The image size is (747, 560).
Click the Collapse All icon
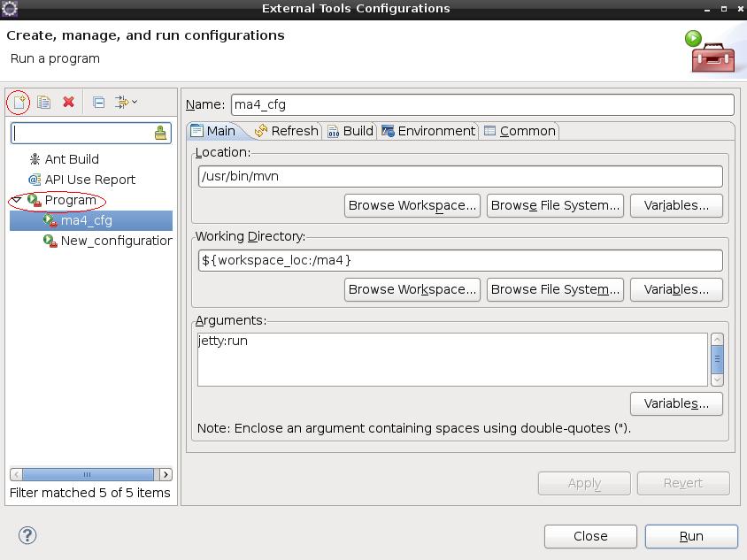click(x=98, y=103)
